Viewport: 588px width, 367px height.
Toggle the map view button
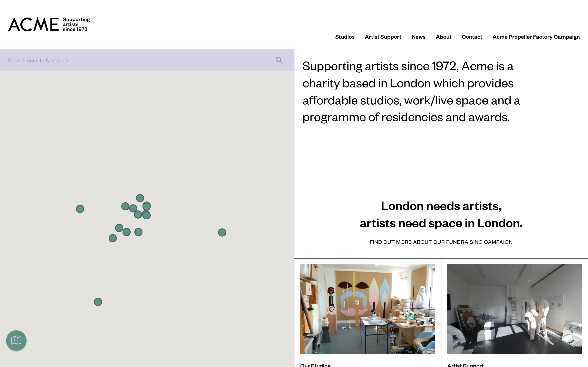[16, 340]
